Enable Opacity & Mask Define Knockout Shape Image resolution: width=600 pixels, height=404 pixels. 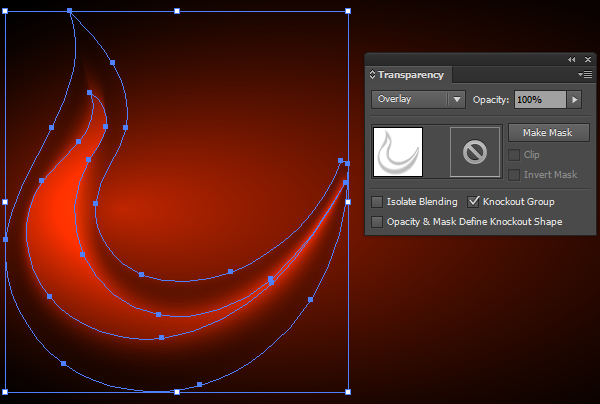tap(377, 221)
